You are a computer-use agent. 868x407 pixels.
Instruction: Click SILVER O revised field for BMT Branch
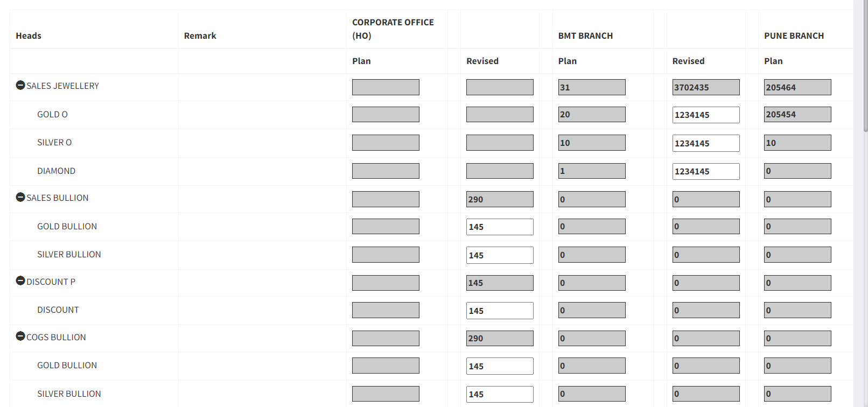point(705,143)
